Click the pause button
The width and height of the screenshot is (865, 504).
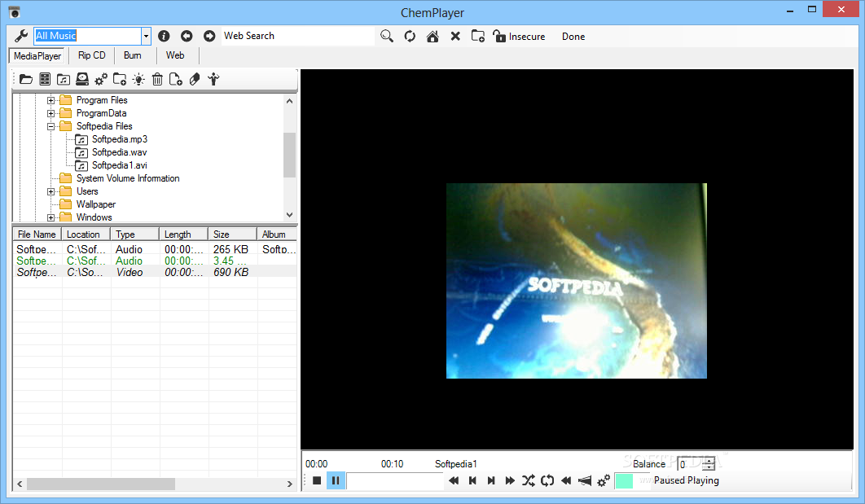[x=336, y=480]
